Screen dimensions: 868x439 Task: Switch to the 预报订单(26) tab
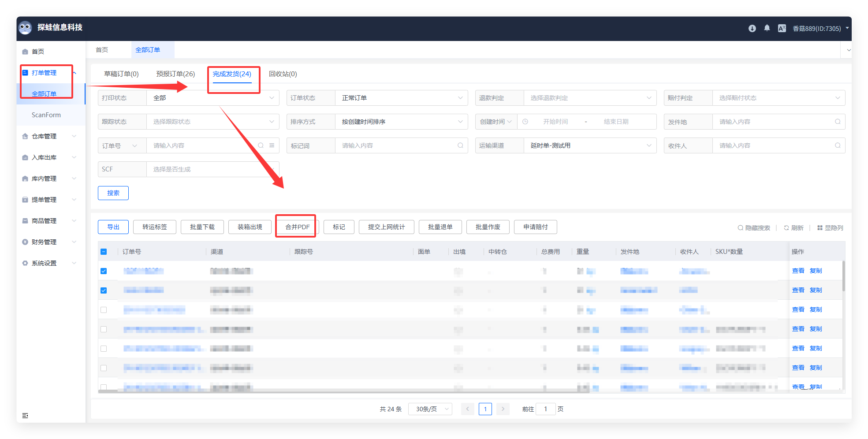tap(175, 74)
